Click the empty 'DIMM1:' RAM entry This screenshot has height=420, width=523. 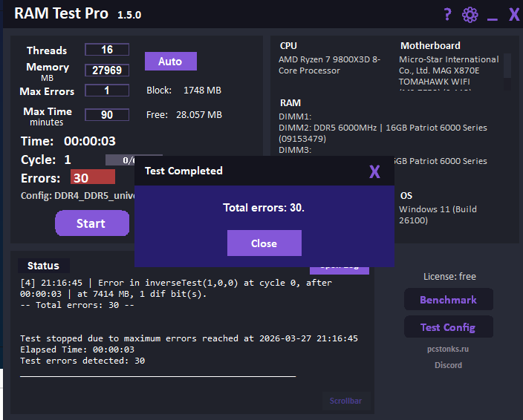coord(295,117)
